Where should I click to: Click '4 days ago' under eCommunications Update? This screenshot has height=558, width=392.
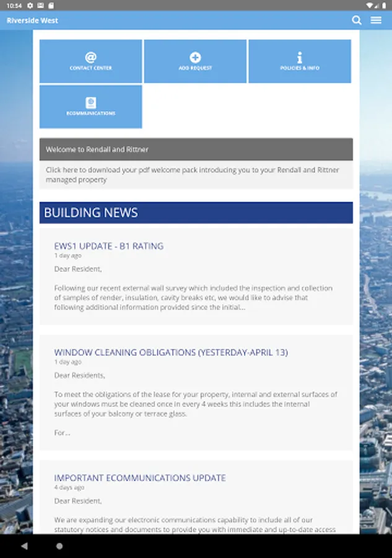tap(69, 487)
